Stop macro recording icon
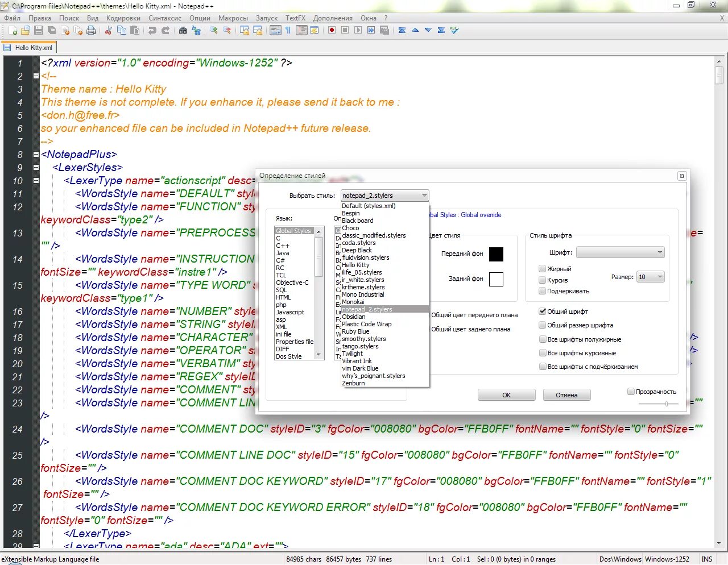 pyautogui.click(x=345, y=30)
